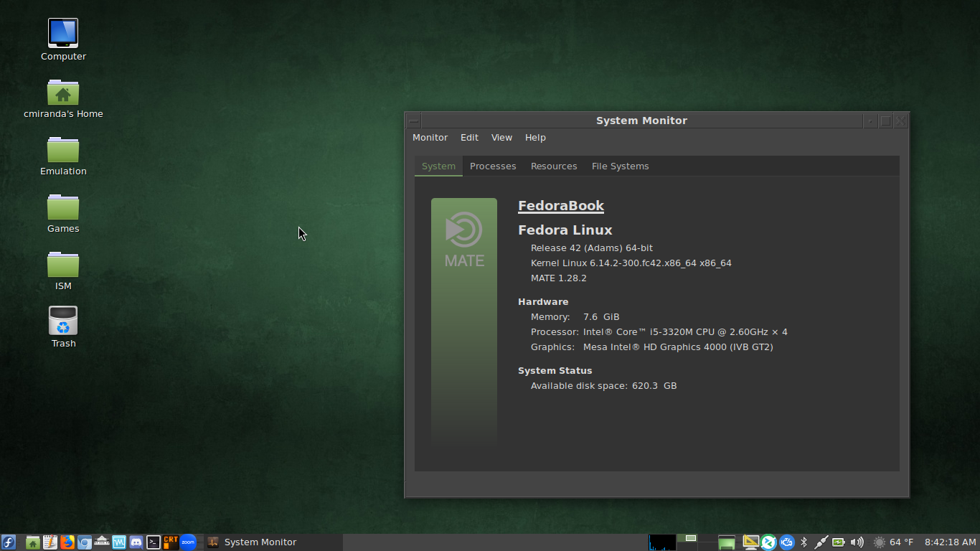Click the MATE logo in System Monitor
This screenshot has height=551, width=980.
tap(464, 240)
